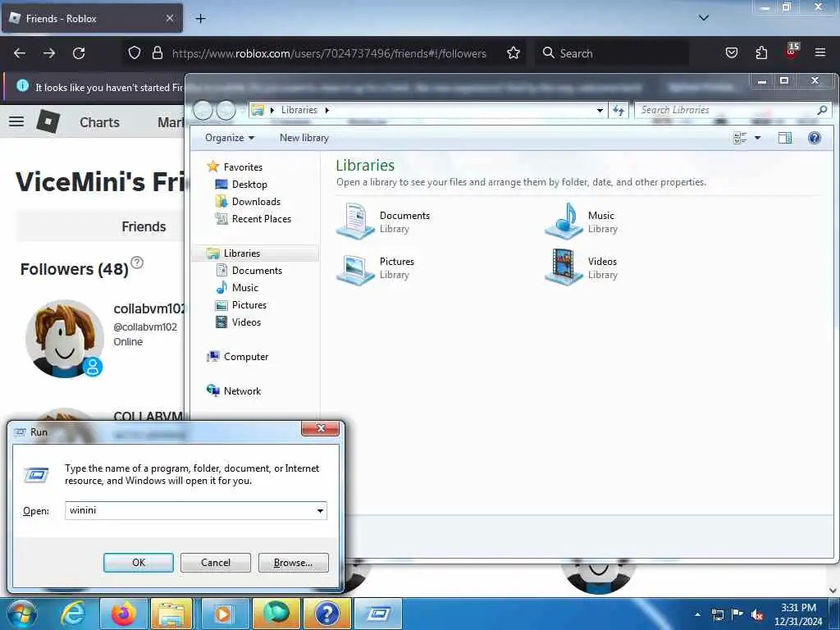
Task: Close the Run dialog
Action: click(x=321, y=428)
